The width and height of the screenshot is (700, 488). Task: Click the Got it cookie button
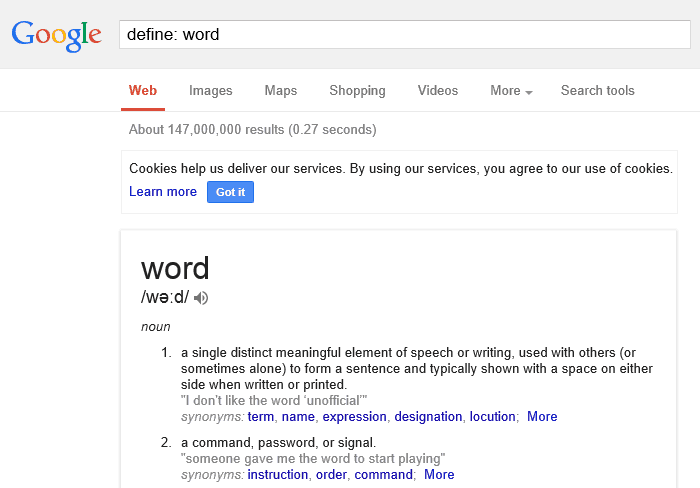pyautogui.click(x=230, y=192)
